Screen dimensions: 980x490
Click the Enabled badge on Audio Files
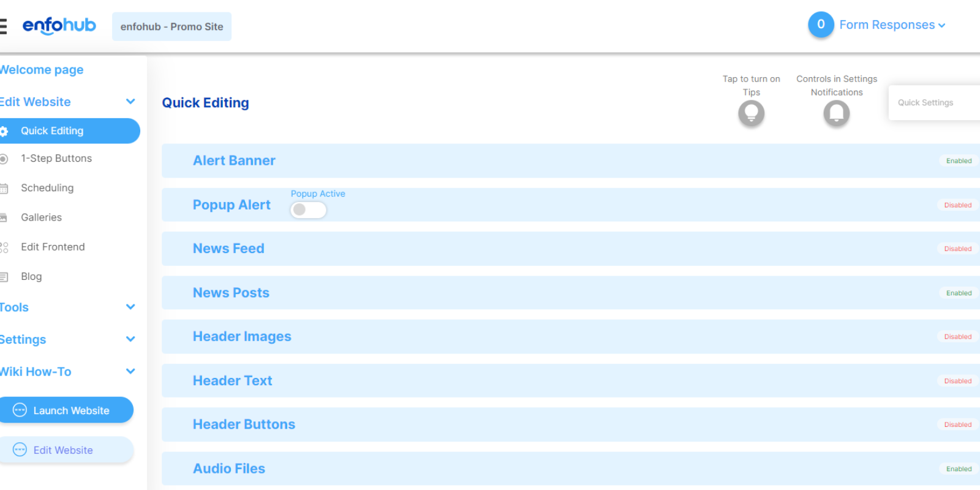point(959,469)
